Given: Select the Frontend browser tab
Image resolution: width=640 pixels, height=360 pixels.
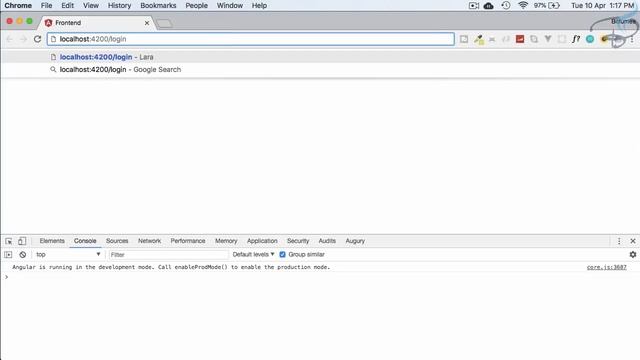Looking at the screenshot, I should 97,23.
